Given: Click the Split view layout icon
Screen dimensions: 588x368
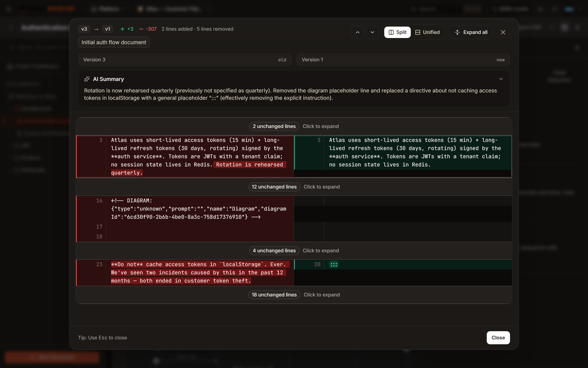Looking at the screenshot, I should pyautogui.click(x=391, y=32).
